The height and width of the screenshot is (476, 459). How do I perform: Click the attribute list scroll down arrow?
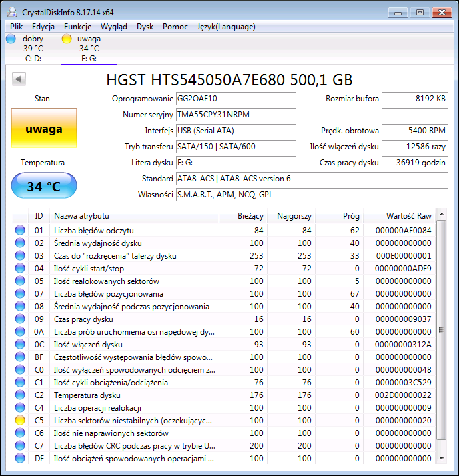point(442,459)
